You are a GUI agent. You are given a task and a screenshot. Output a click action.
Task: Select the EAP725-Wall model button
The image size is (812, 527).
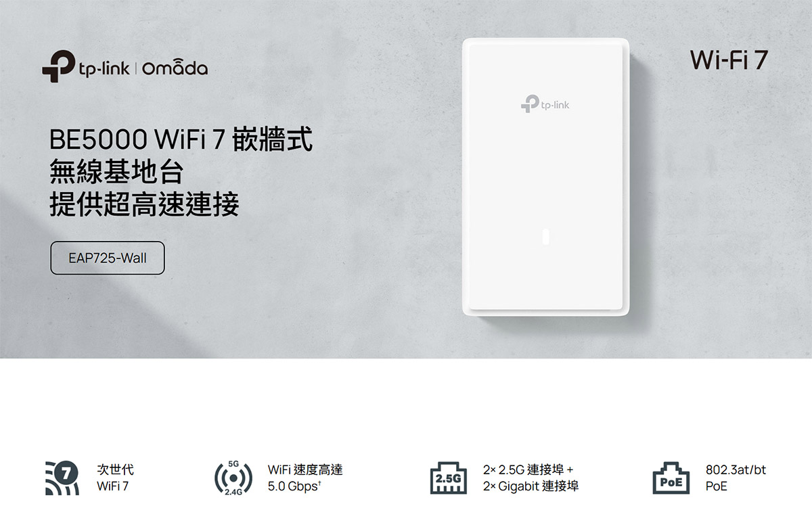[x=108, y=258]
